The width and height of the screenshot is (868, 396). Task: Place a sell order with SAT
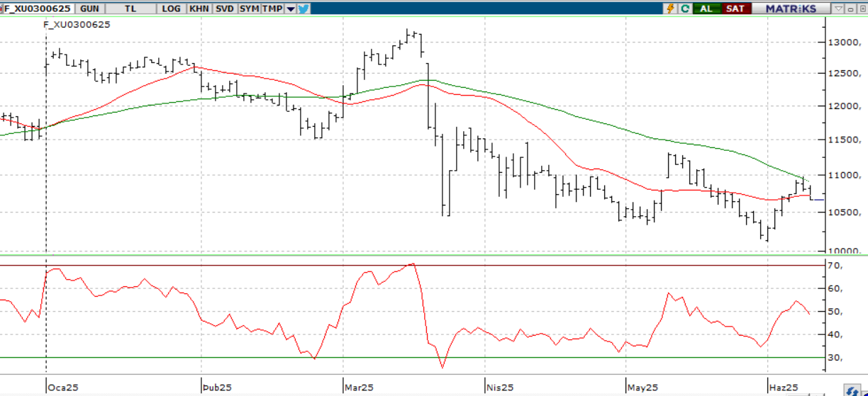735,9
